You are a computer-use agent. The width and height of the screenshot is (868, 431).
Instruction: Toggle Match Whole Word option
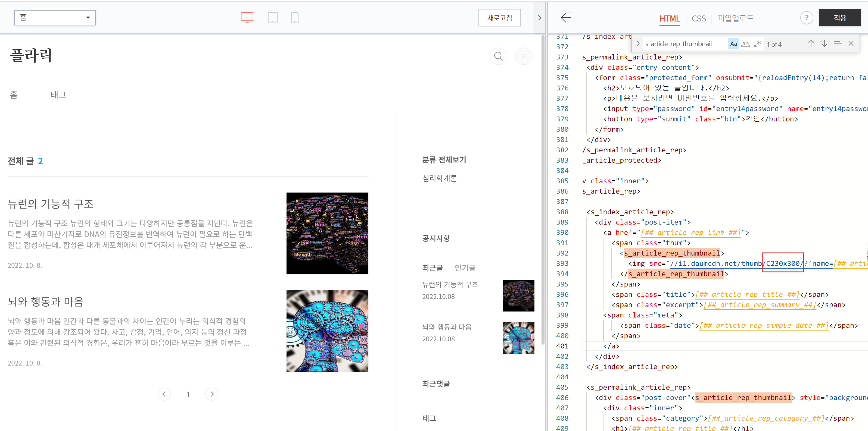click(x=745, y=44)
